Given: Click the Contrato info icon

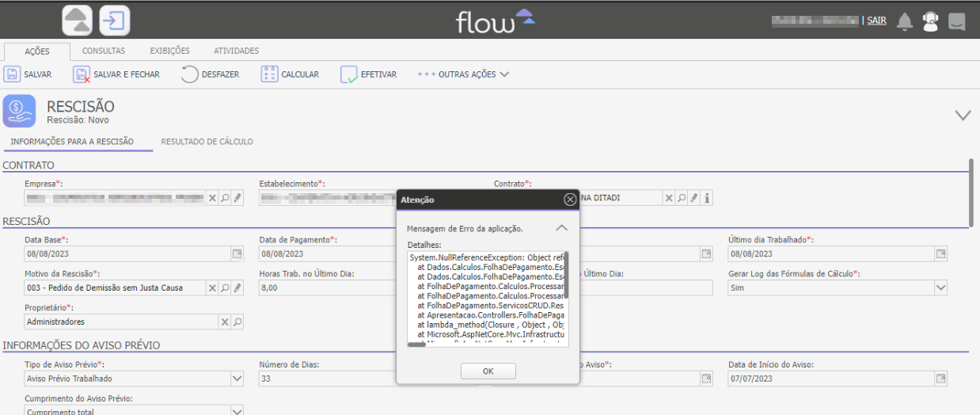Looking at the screenshot, I should (x=707, y=198).
